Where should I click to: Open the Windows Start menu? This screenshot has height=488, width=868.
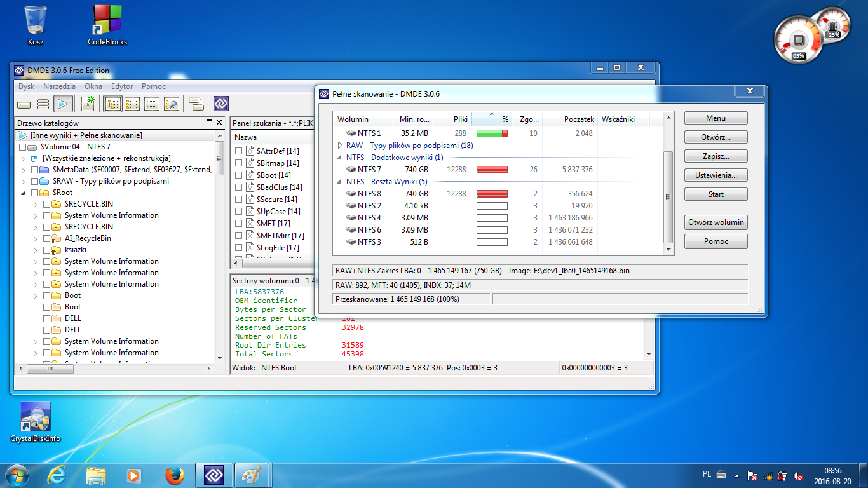point(17,475)
